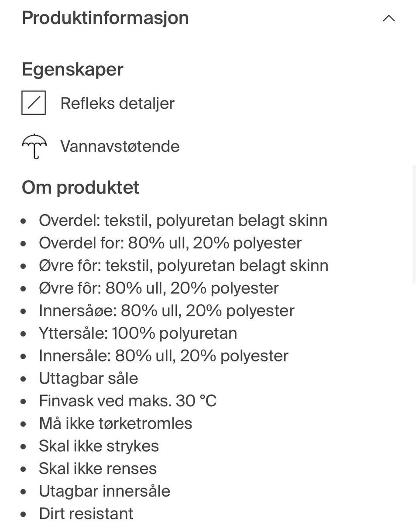Viewport: 419px width, 532px height.
Task: Click the Overdel for: 80% ull line
Action: click(170, 243)
